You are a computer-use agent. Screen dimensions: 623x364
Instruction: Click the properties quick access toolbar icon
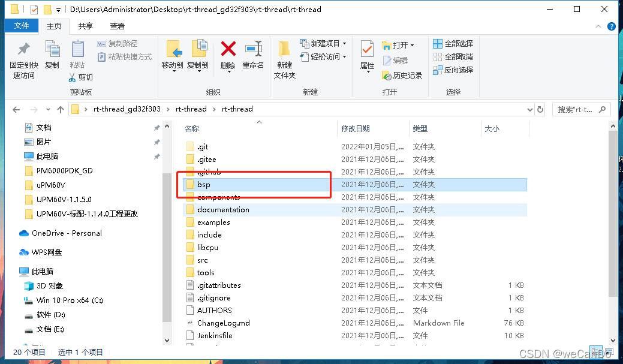(34, 9)
